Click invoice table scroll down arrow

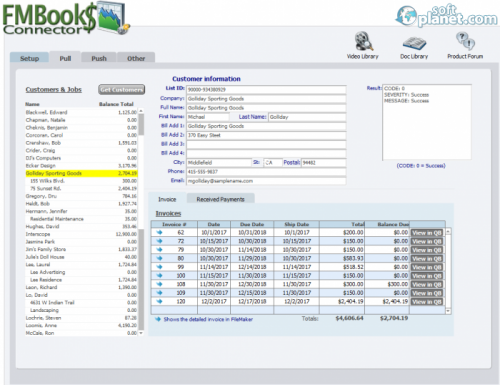[x=448, y=311]
